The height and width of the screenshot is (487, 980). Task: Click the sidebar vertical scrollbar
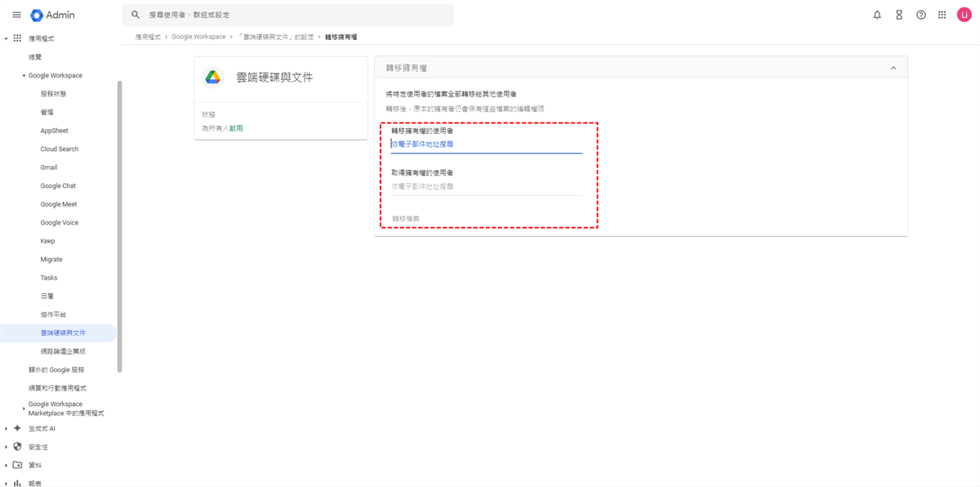(x=120, y=226)
